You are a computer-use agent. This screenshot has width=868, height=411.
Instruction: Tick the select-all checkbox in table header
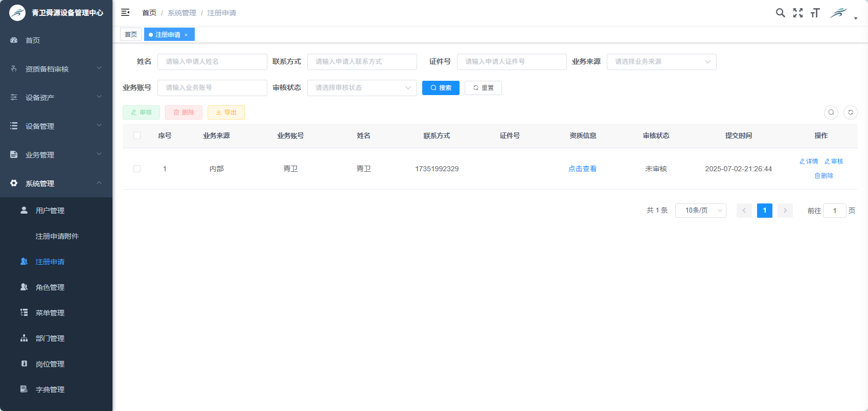pos(137,135)
